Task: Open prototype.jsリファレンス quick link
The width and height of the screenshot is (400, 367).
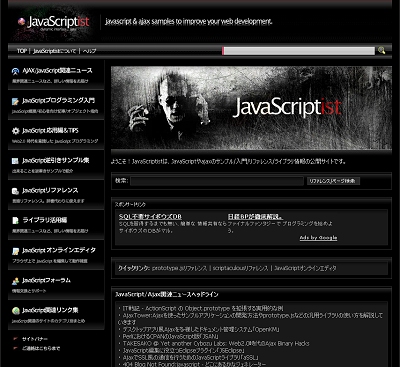Action: point(179,268)
